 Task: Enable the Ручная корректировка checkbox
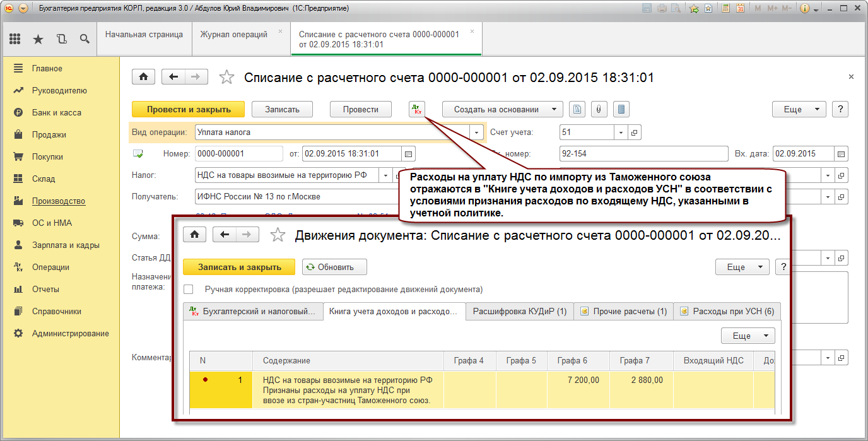[188, 289]
